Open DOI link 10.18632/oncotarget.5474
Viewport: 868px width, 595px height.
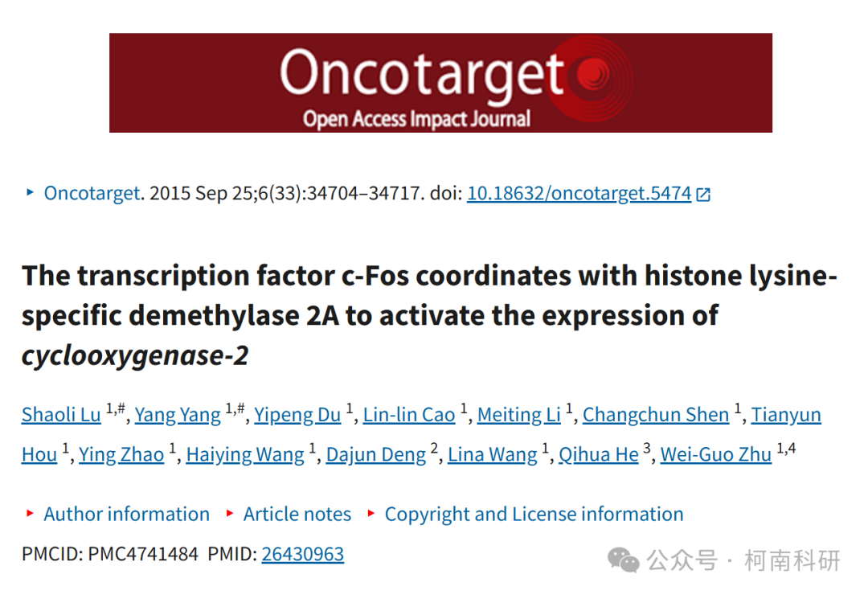tap(579, 193)
